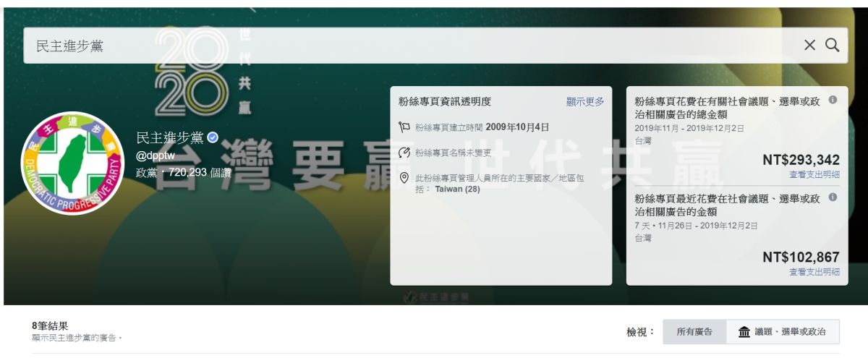This screenshot has width=868, height=358.
Task: Click the flag icon beside page creation date
Action: (404, 127)
